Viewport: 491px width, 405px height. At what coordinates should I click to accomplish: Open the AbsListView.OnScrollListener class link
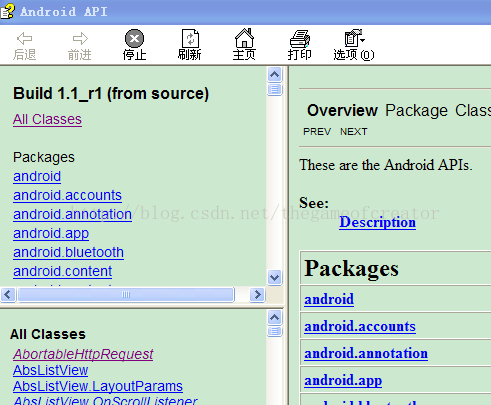click(105, 400)
